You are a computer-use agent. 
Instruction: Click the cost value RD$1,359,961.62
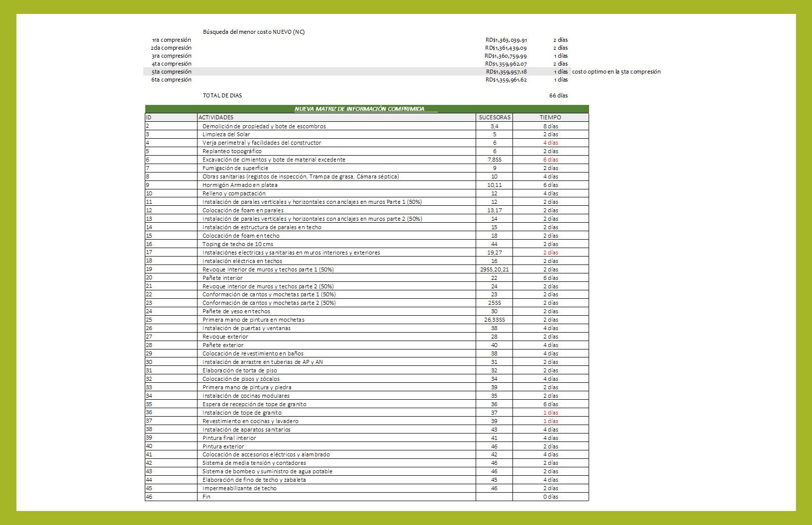point(506,80)
